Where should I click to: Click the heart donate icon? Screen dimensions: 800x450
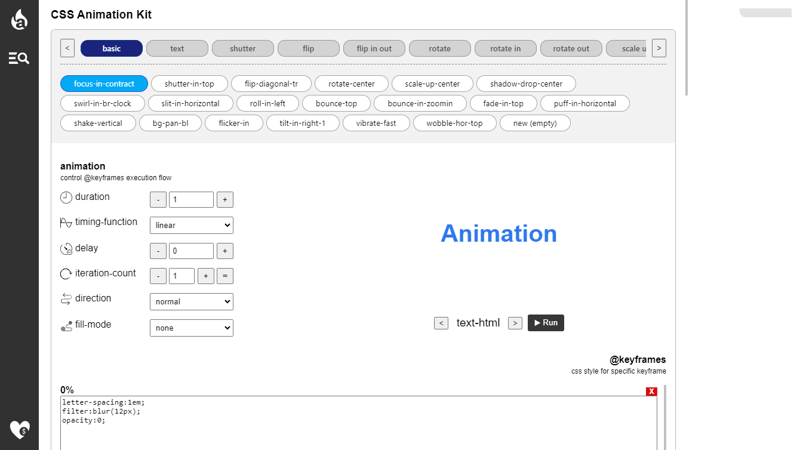click(x=20, y=430)
